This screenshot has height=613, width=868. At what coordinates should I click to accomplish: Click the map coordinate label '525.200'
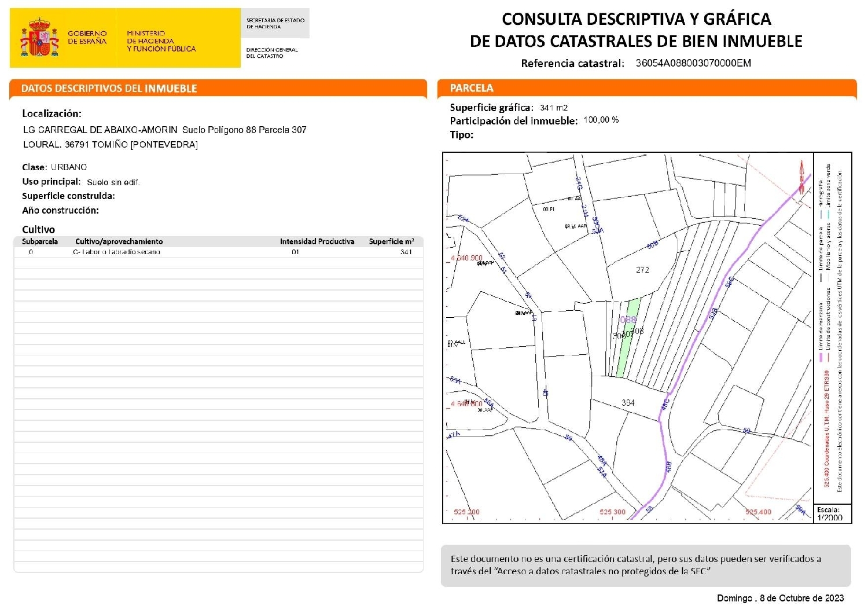466,512
